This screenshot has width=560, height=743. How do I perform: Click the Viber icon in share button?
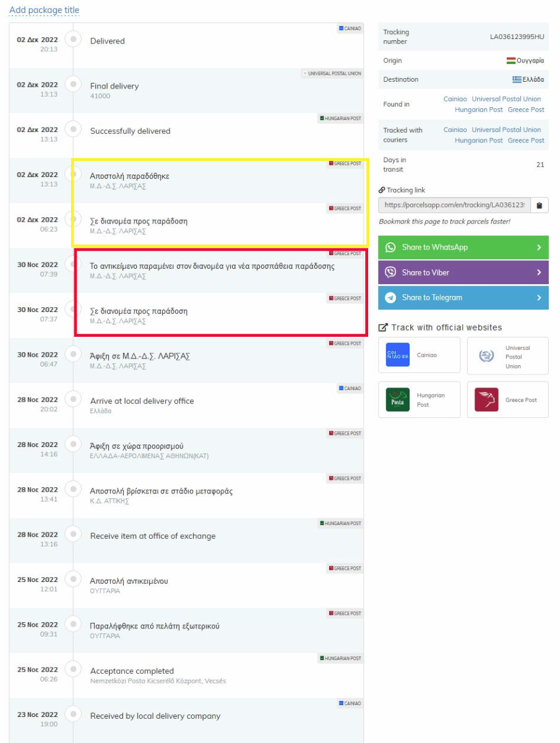(x=390, y=272)
